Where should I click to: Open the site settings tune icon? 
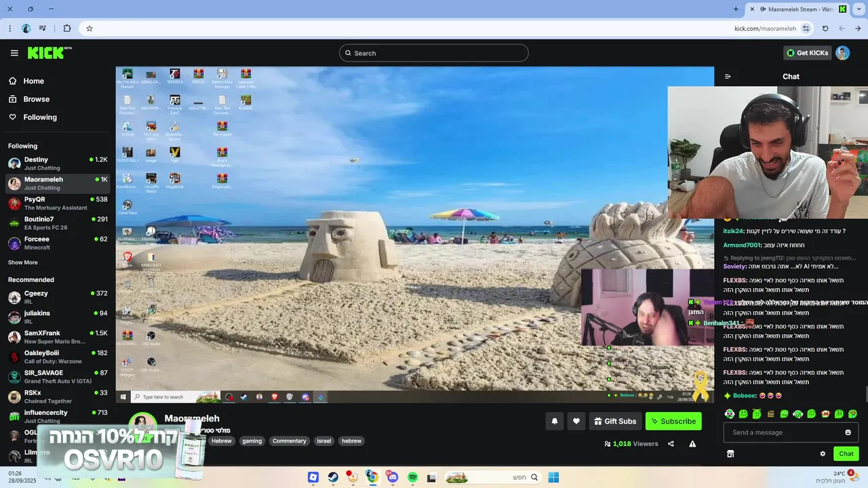(806, 28)
